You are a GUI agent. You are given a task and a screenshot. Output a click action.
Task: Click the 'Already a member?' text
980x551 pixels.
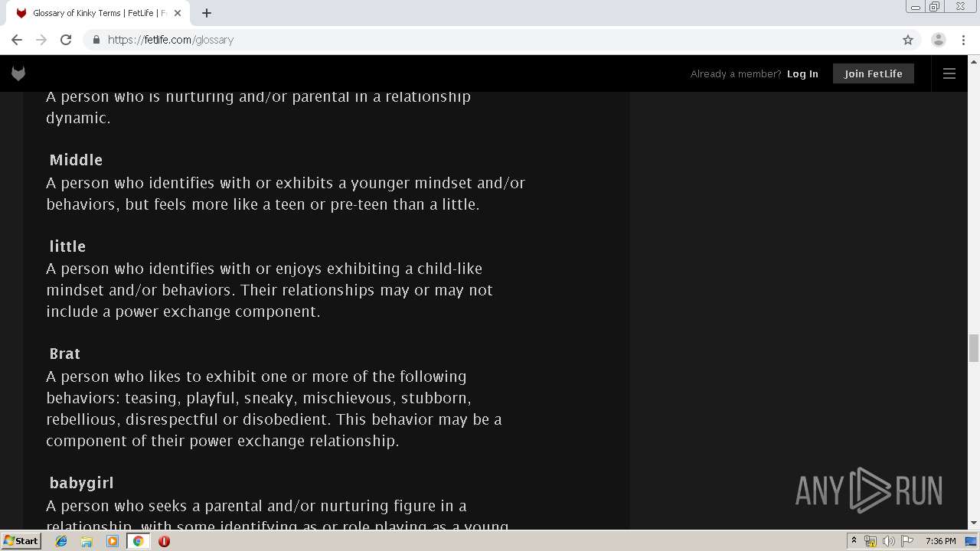pos(736,74)
